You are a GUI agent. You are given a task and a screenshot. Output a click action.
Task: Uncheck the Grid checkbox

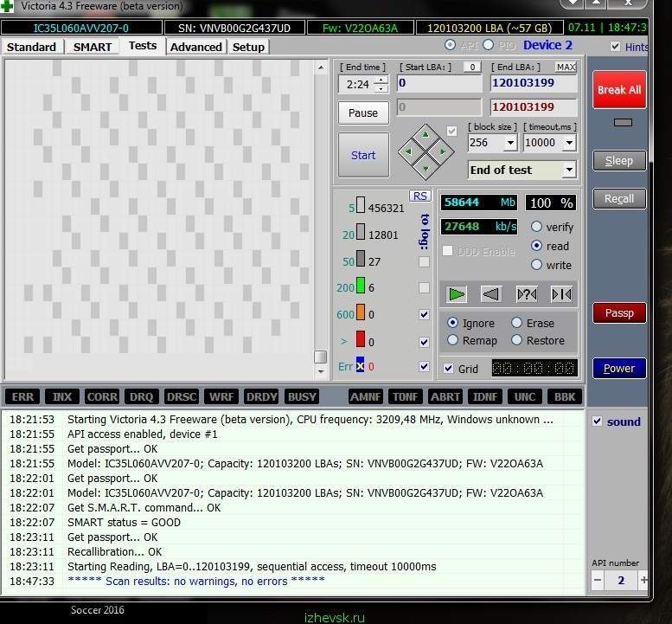pyautogui.click(x=448, y=368)
